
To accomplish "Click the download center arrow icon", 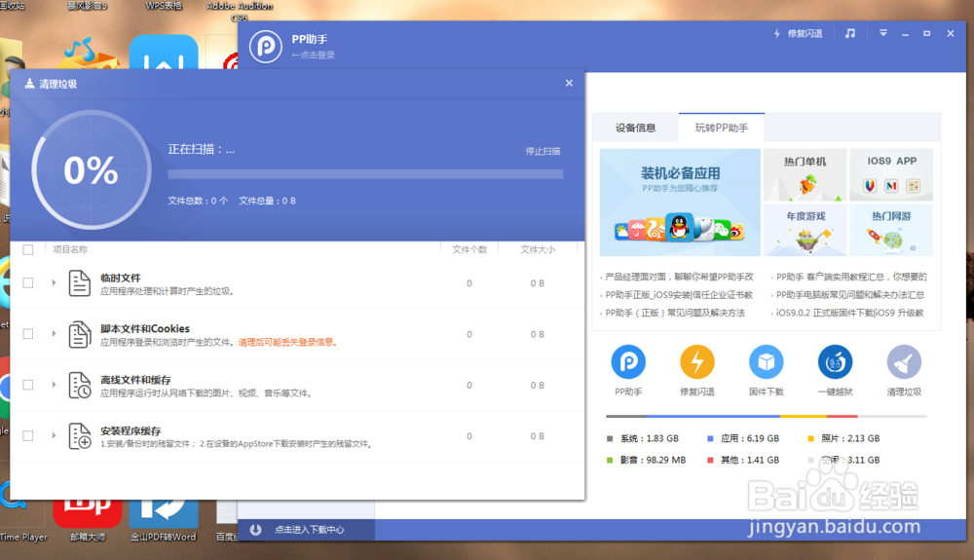I will pos(255,530).
